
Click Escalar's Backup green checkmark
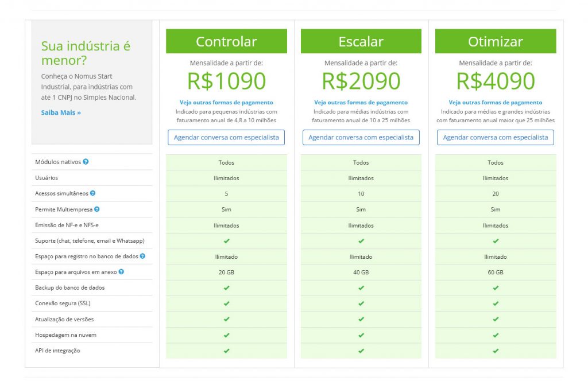click(x=361, y=288)
